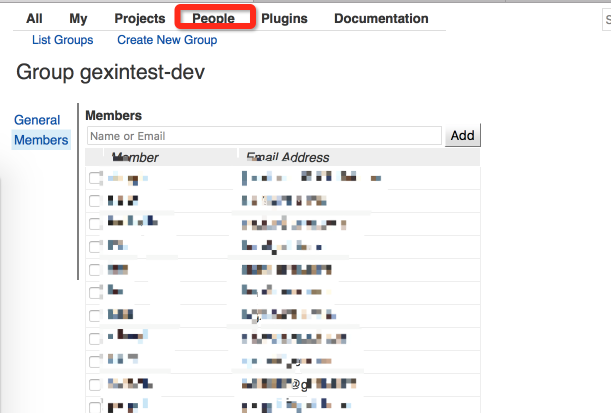This screenshot has height=413, width=611.
Task: Click the Create New Group link
Action: tap(167, 40)
